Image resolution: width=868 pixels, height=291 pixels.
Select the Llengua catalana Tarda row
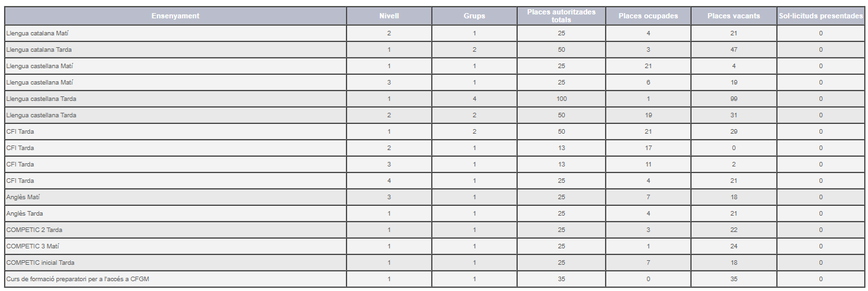tap(434, 50)
